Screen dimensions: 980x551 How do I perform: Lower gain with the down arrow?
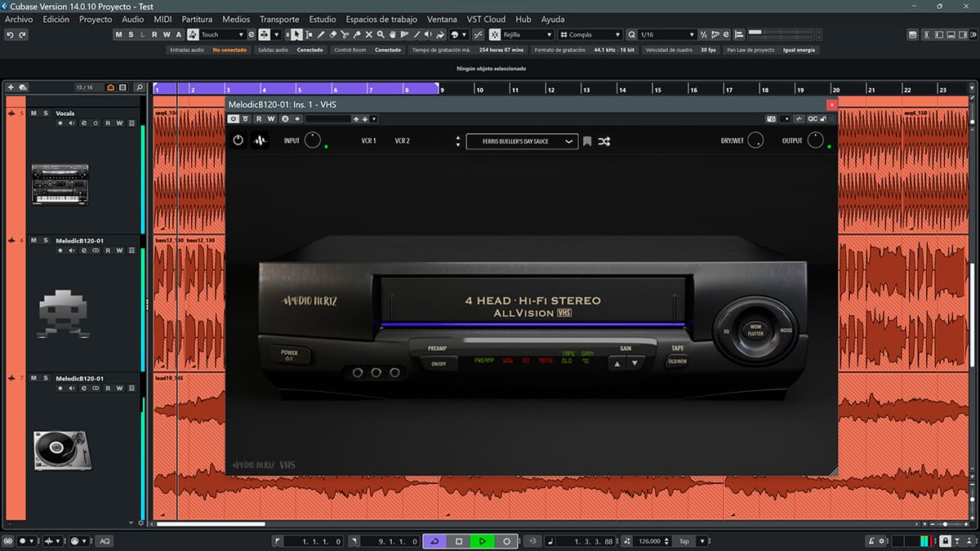click(x=634, y=363)
